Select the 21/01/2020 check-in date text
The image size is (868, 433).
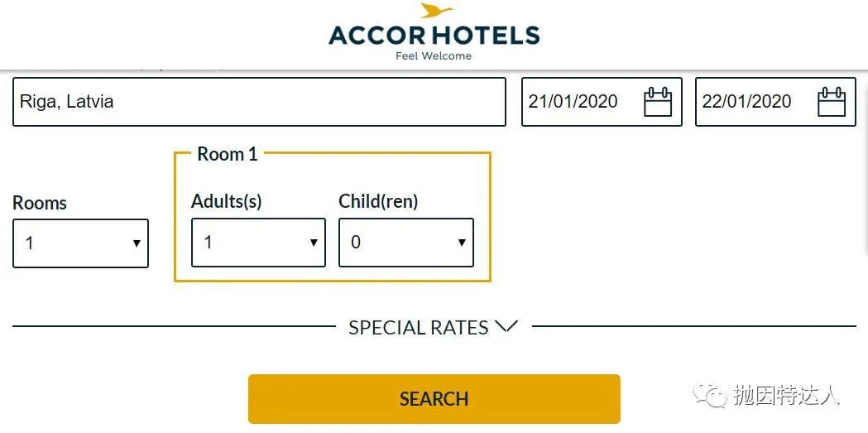click(573, 101)
